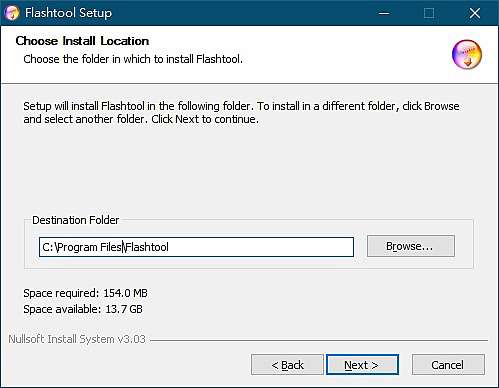Image resolution: width=499 pixels, height=388 pixels.
Task: Click the 'Choose Install Location' heading
Action: (82, 41)
